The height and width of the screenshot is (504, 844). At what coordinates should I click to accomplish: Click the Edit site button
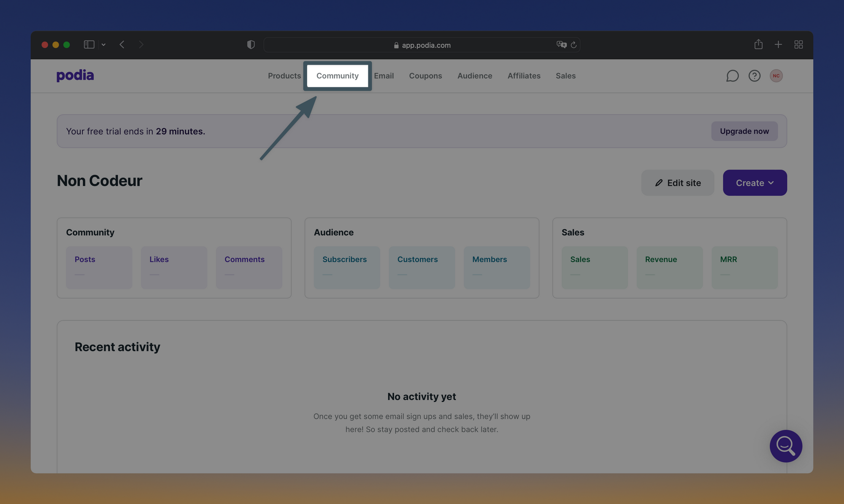[x=677, y=183]
